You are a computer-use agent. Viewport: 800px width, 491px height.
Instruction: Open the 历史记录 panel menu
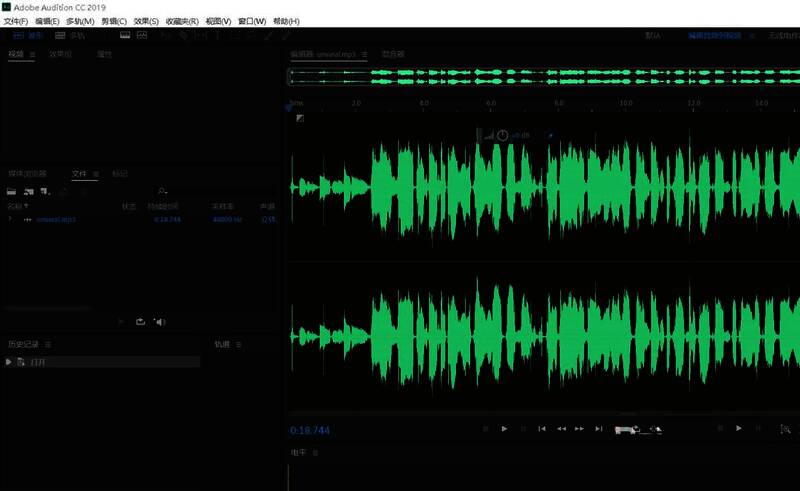[x=47, y=344]
